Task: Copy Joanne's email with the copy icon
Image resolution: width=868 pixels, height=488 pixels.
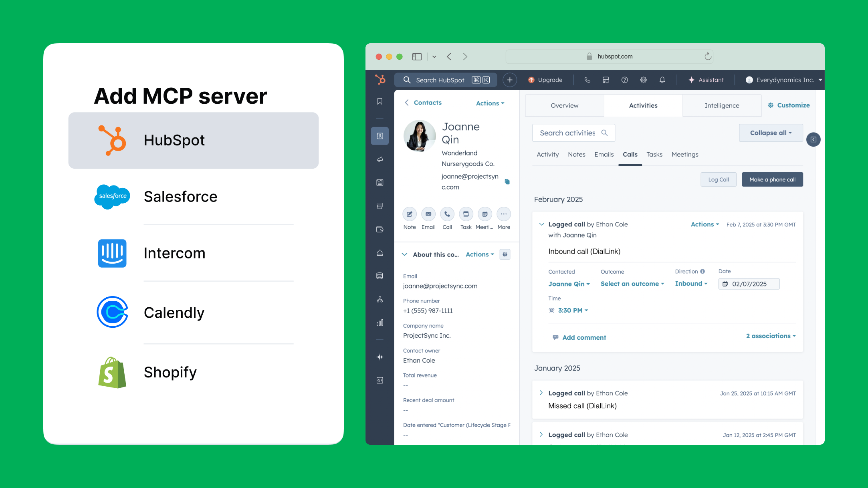Action: [507, 181]
